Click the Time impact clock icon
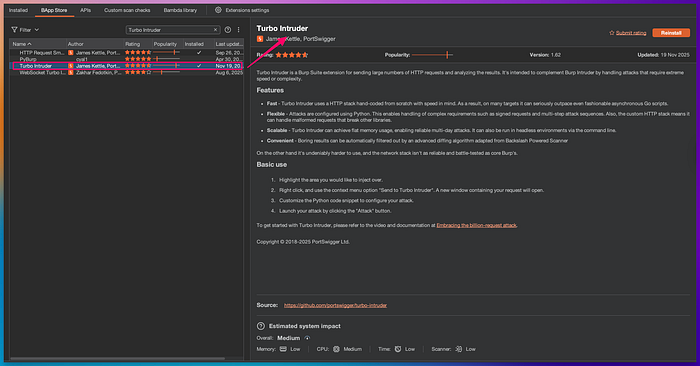This screenshot has height=366, width=700. [398, 349]
